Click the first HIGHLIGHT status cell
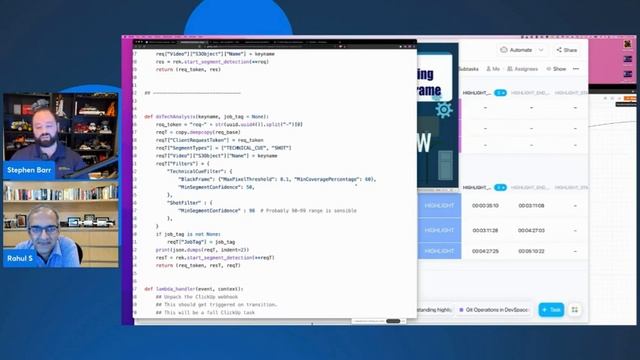 [x=439, y=206]
